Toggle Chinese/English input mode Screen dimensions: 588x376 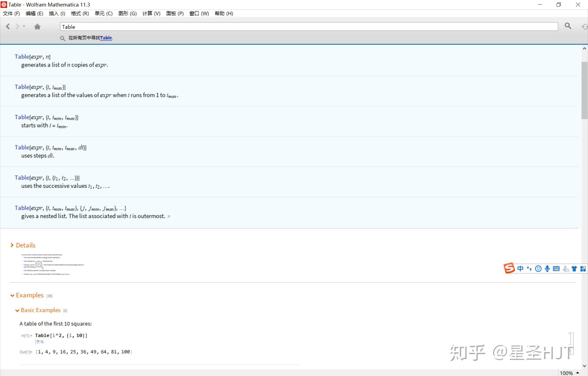point(520,269)
